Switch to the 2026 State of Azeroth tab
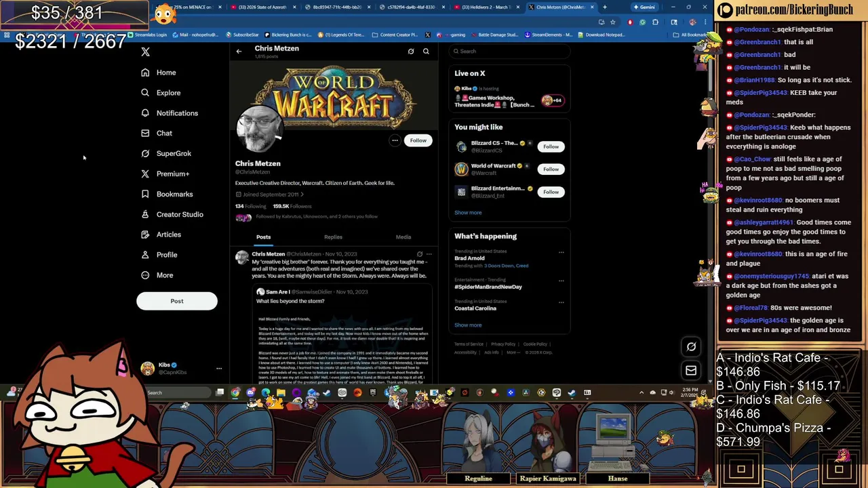868x488 pixels. coord(262,7)
